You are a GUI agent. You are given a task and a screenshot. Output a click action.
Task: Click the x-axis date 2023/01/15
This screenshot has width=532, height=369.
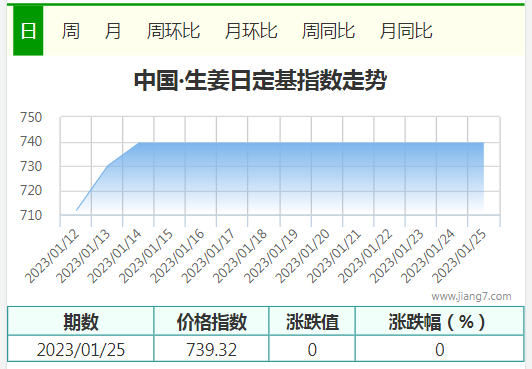tap(146, 256)
